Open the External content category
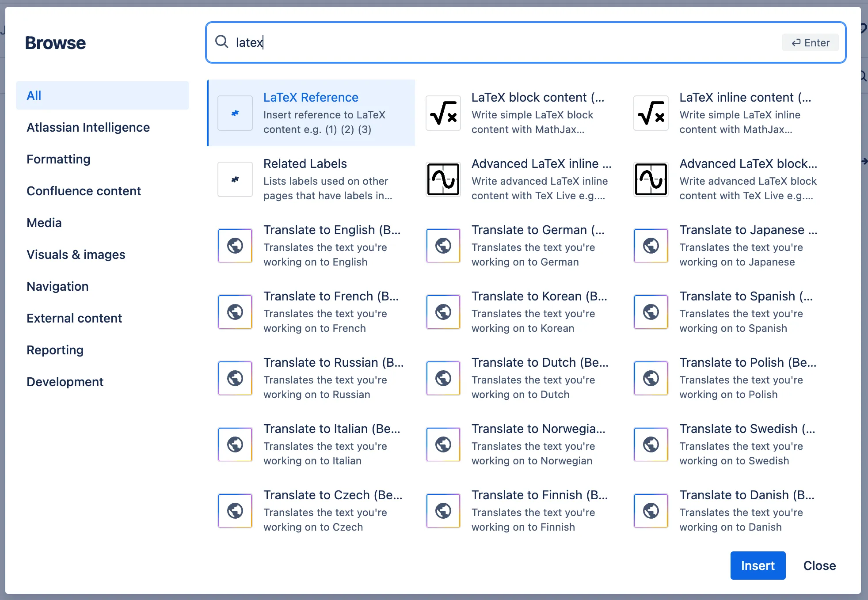The width and height of the screenshot is (868, 600). click(103, 318)
